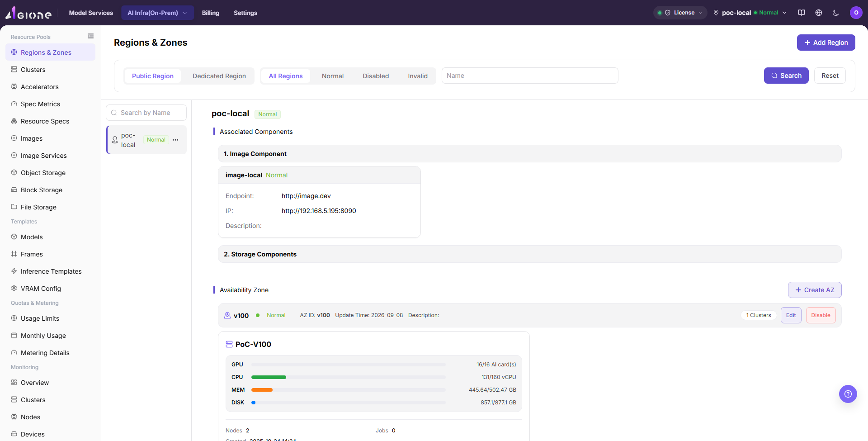Click the MEM usage bar
The image size is (868, 441).
point(348,390)
